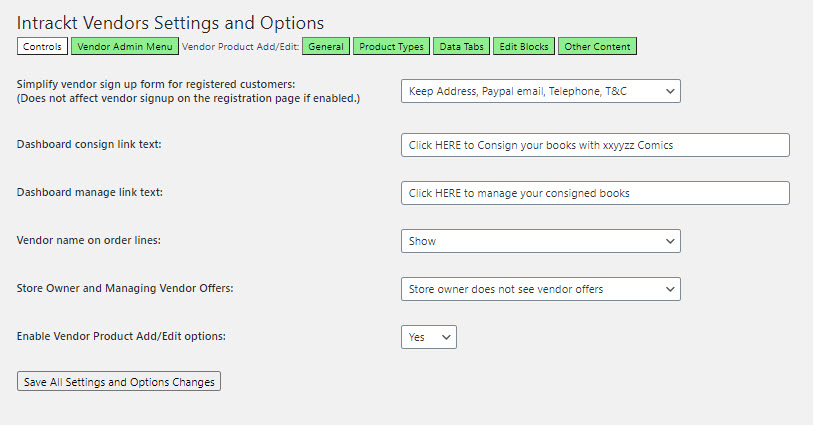Click the 'Vendor name on order lines:' label
Viewport: 813px width, 425px height.
tap(88, 241)
